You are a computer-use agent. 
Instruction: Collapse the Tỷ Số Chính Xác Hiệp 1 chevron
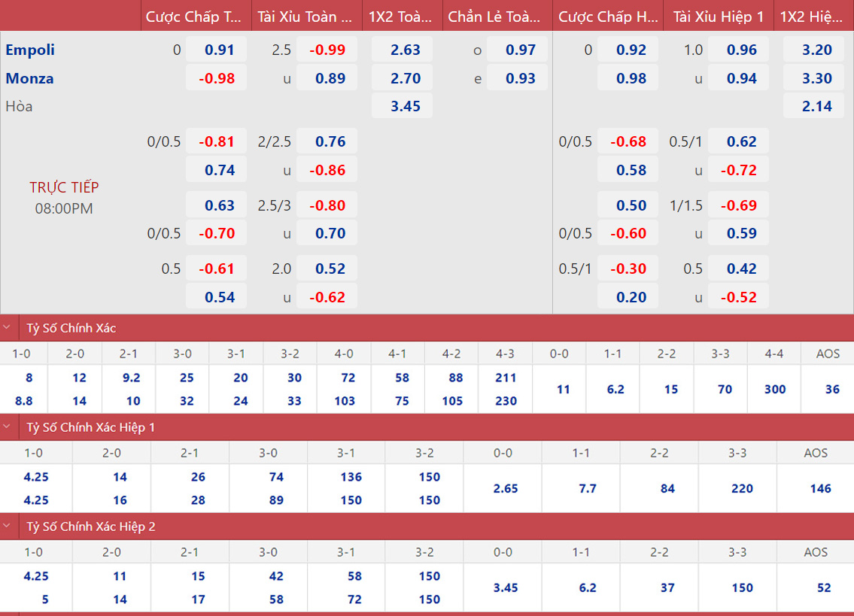pyautogui.click(x=8, y=427)
